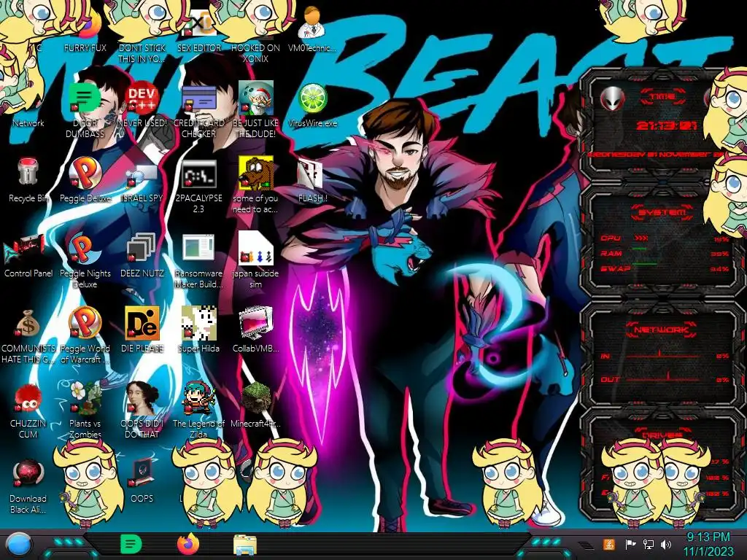
Task: Launch The Legend of Zilda icon
Action: 198,410
